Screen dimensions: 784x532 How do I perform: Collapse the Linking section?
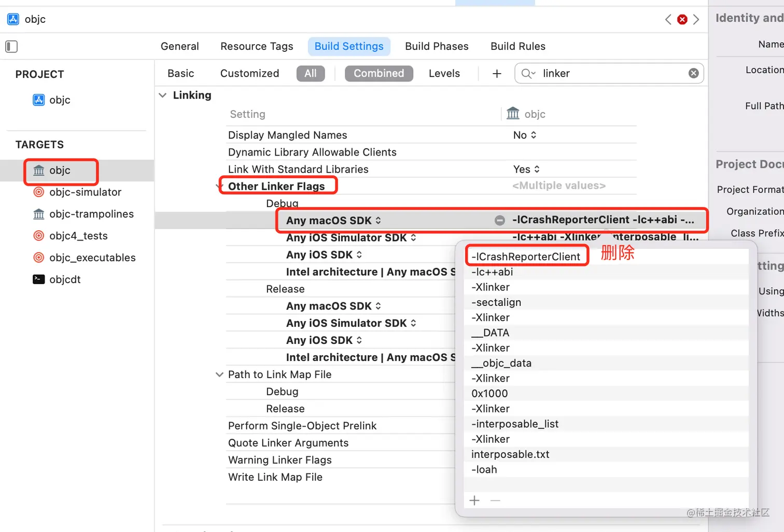coord(163,95)
